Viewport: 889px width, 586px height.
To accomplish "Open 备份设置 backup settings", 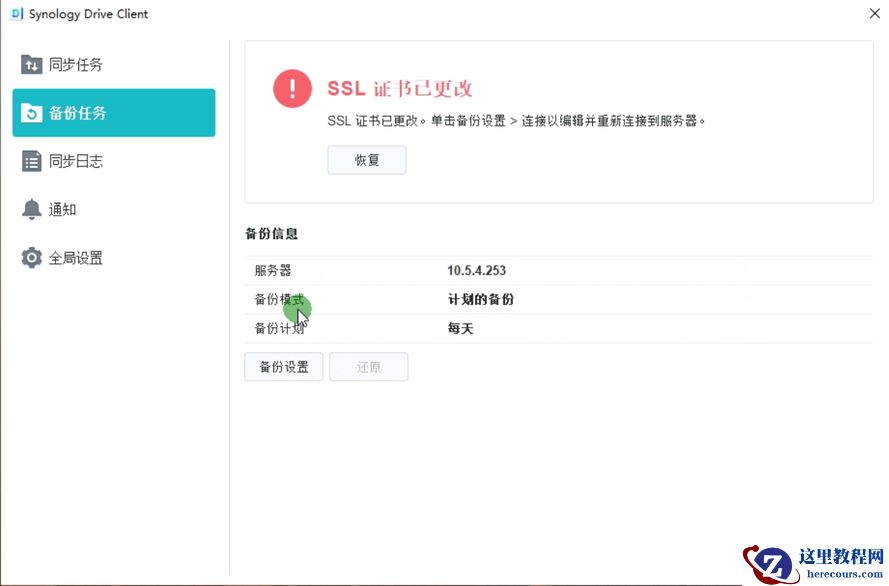I will point(283,366).
